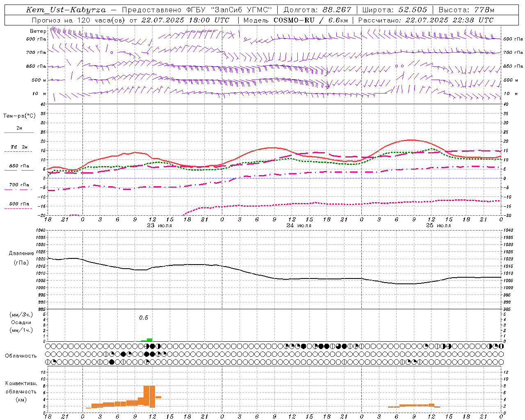Click 'Предоставлено ФГБУ "ЗапСиб УГМС"' text
This screenshot has height=420, width=525.
197,10
